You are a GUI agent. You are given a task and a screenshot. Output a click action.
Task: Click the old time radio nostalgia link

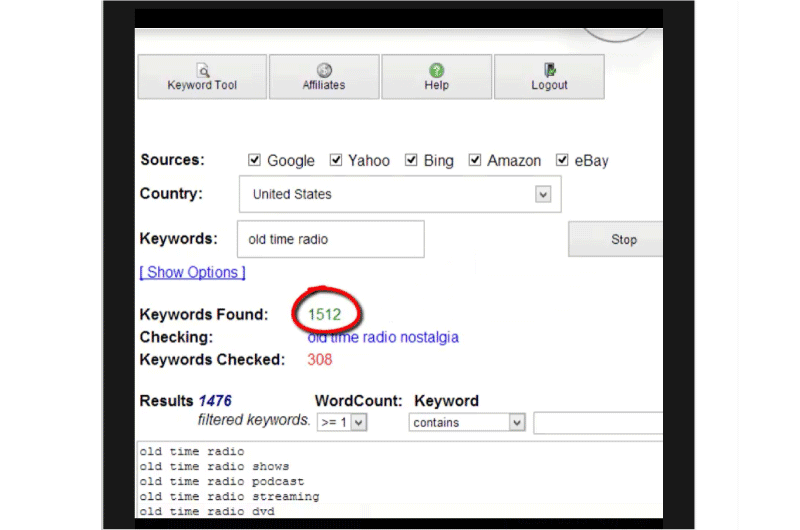click(383, 337)
